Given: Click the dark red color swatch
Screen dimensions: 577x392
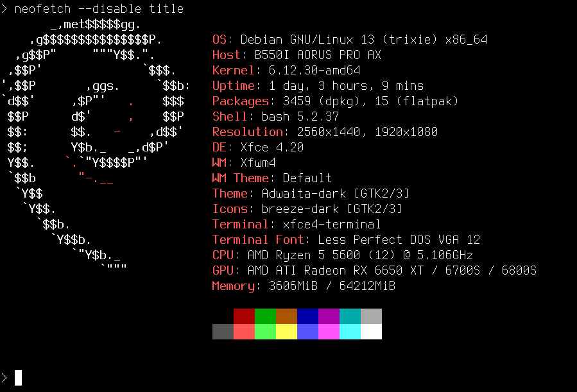Looking at the screenshot, I should (x=244, y=316).
